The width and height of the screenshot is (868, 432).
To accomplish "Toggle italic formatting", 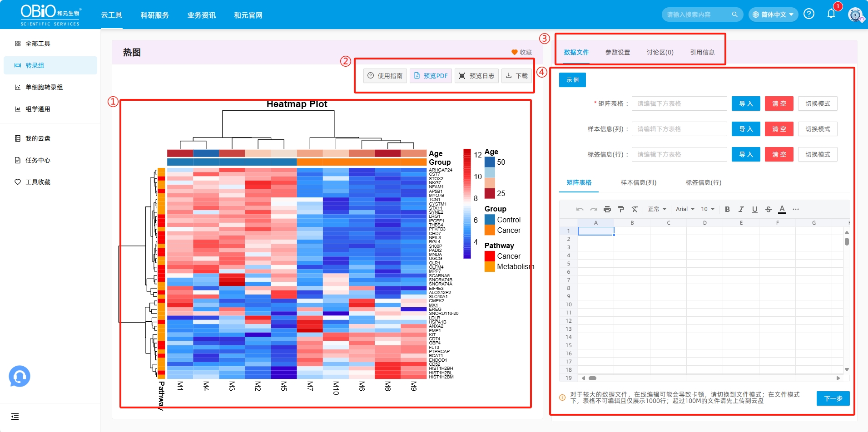I will 741,209.
